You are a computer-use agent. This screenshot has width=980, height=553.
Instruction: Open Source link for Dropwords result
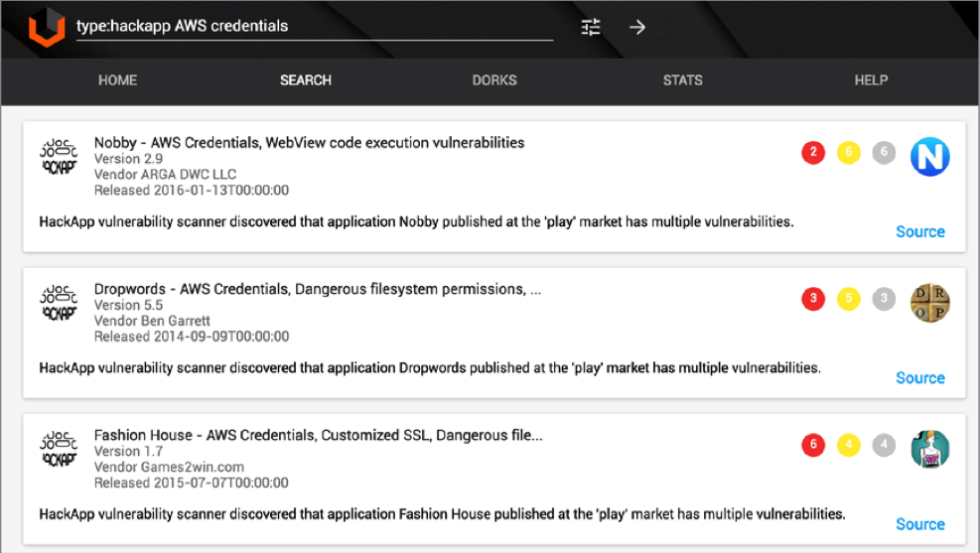pyautogui.click(x=919, y=377)
